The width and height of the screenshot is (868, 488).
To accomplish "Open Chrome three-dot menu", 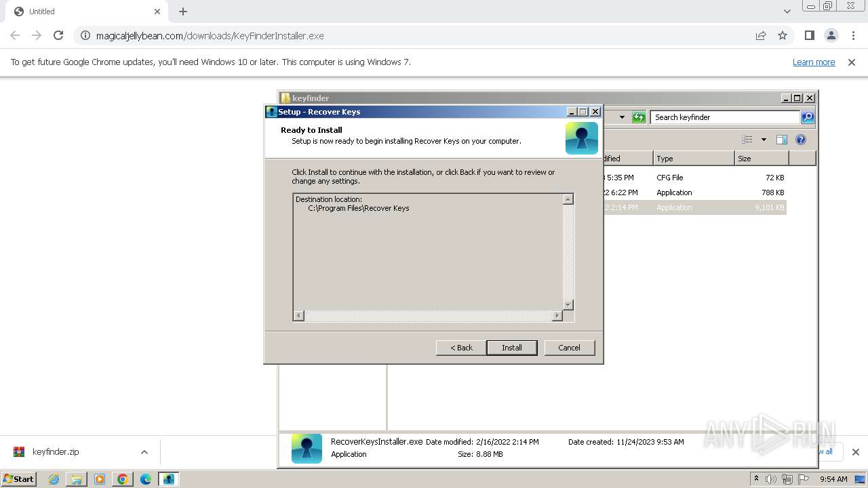I will 853,35.
